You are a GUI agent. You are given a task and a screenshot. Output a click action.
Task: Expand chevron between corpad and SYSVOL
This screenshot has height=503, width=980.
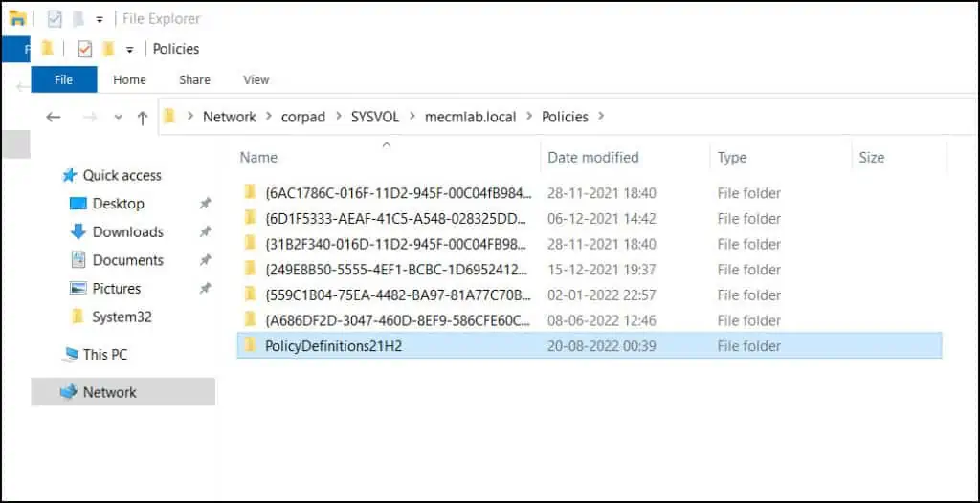tap(338, 117)
